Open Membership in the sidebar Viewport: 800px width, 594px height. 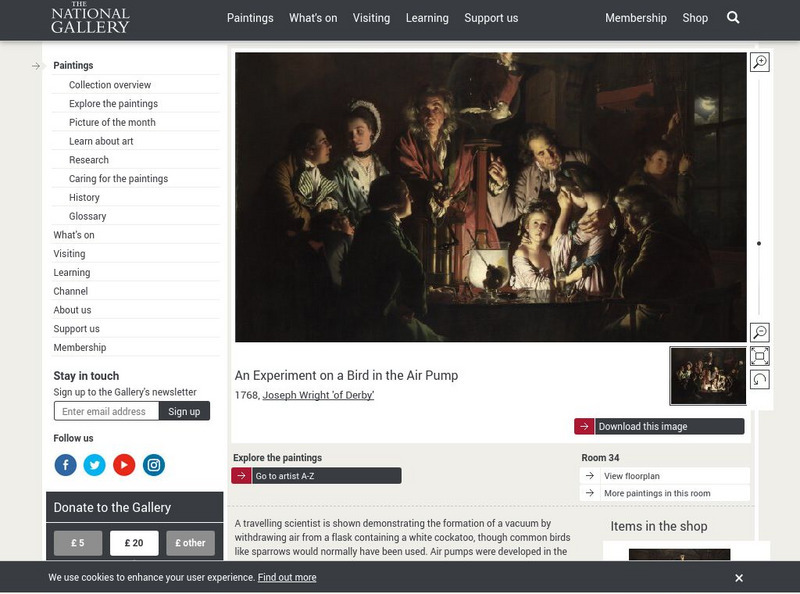click(80, 348)
